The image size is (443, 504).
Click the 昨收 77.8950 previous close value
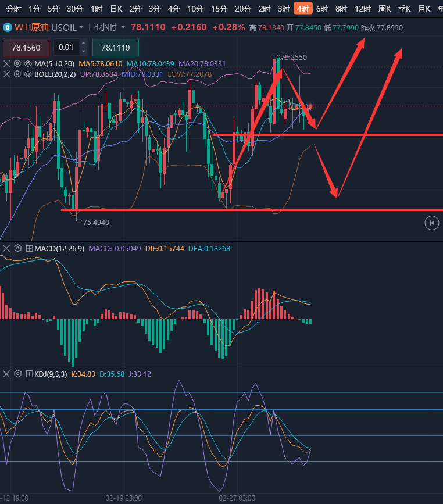pos(382,28)
